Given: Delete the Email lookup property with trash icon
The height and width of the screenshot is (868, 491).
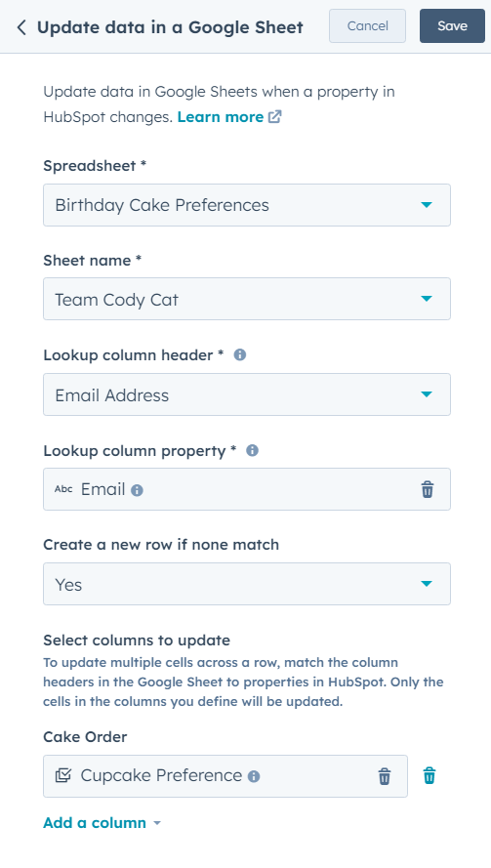Looking at the screenshot, I should pyautogui.click(x=428, y=489).
